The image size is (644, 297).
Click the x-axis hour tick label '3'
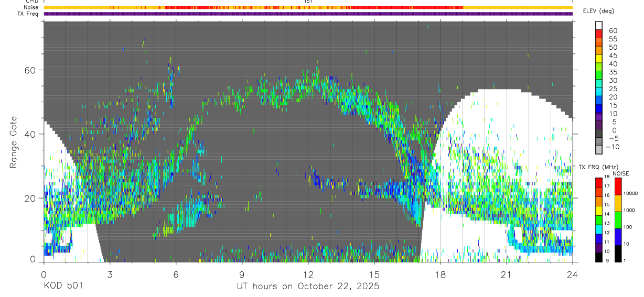110,274
